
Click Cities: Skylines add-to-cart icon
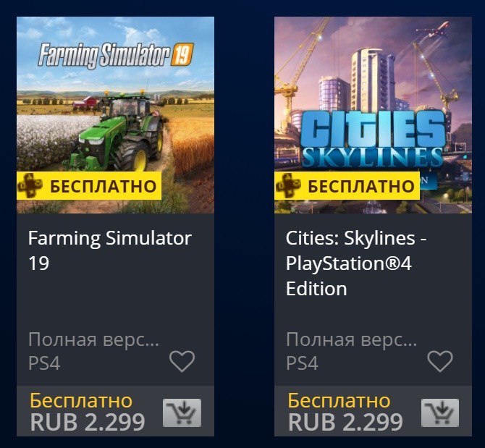440,413
